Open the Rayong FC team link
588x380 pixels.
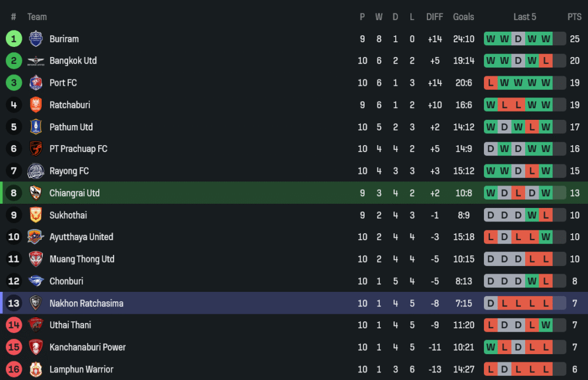[69, 171]
